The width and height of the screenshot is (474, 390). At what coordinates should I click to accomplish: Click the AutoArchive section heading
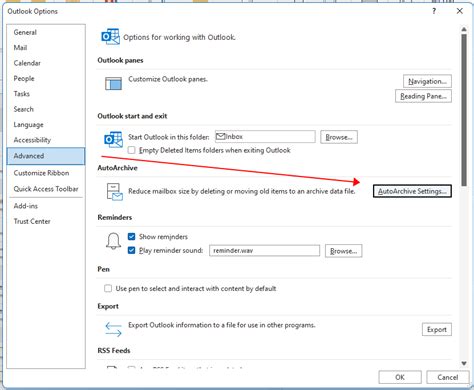(117, 168)
